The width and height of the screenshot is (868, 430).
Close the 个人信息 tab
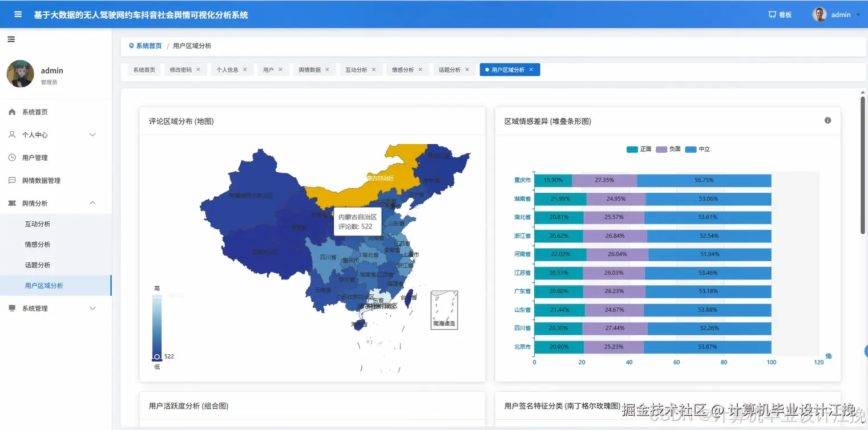click(245, 70)
